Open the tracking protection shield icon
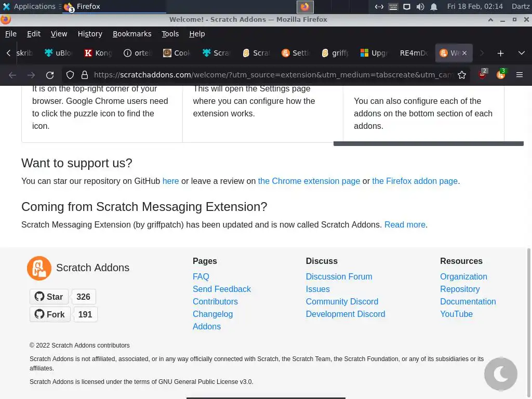This screenshot has height=399, width=532. point(70,75)
